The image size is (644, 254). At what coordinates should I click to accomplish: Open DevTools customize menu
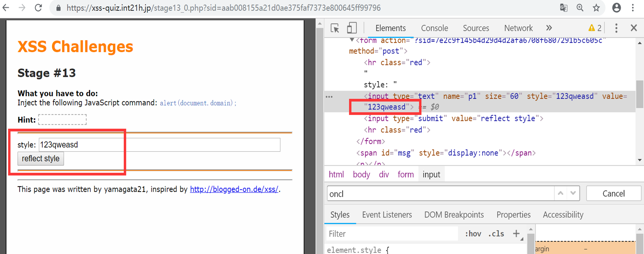tap(616, 28)
